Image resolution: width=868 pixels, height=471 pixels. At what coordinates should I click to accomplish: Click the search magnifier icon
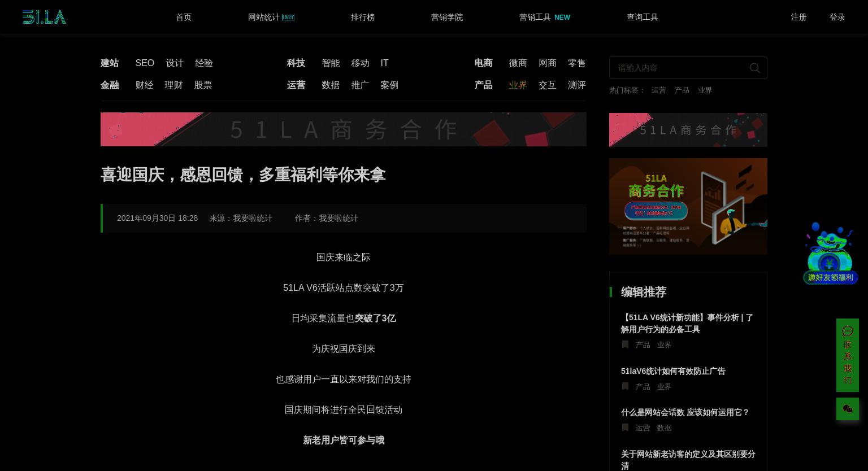[x=754, y=68]
